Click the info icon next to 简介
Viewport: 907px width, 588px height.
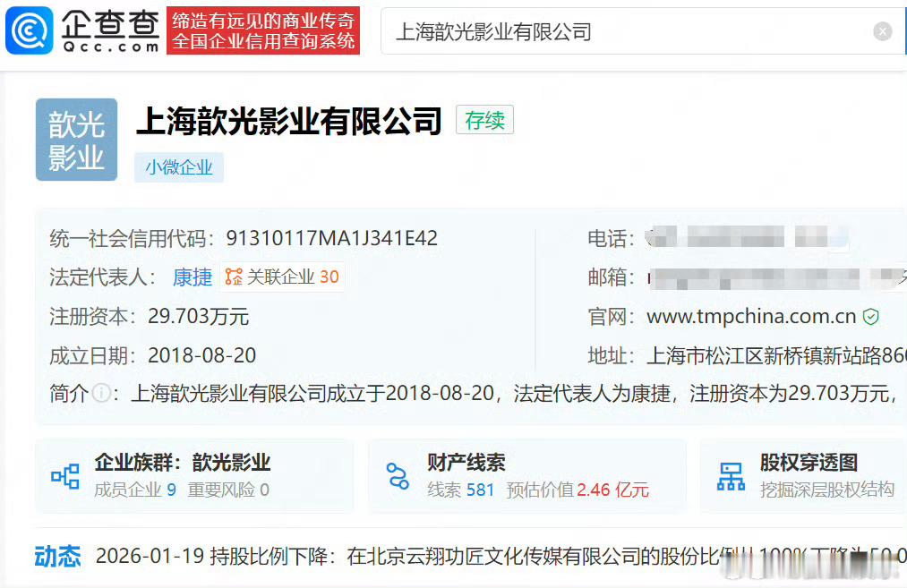(101, 394)
